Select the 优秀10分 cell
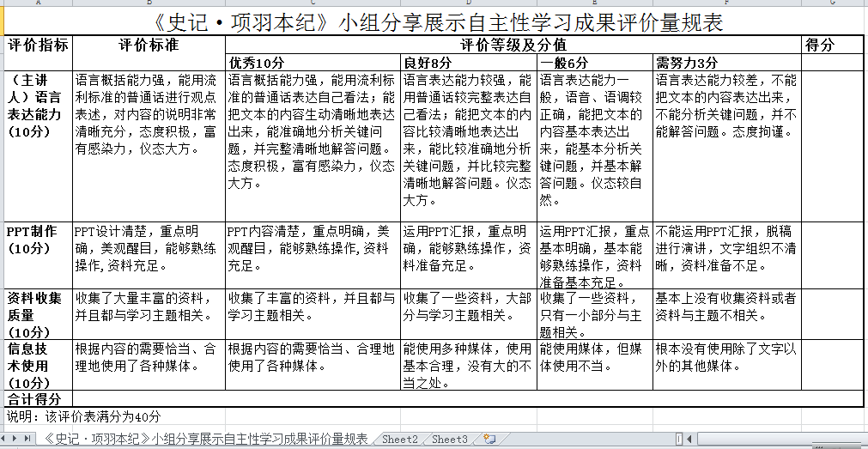 point(313,62)
